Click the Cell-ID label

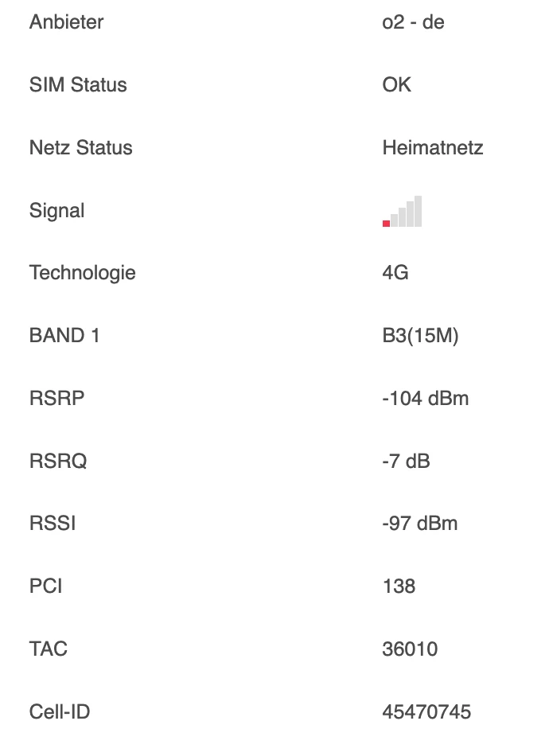pyautogui.click(x=60, y=712)
